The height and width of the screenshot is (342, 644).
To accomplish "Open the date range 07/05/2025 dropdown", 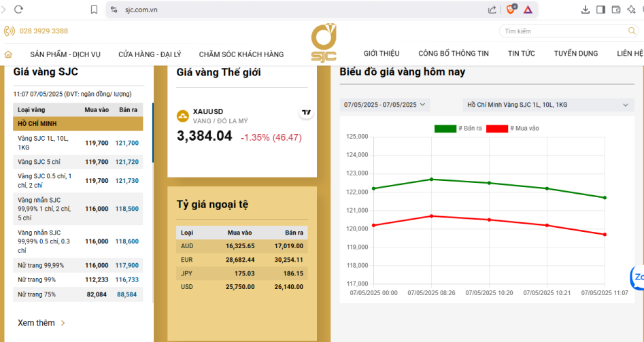I will click(x=385, y=105).
